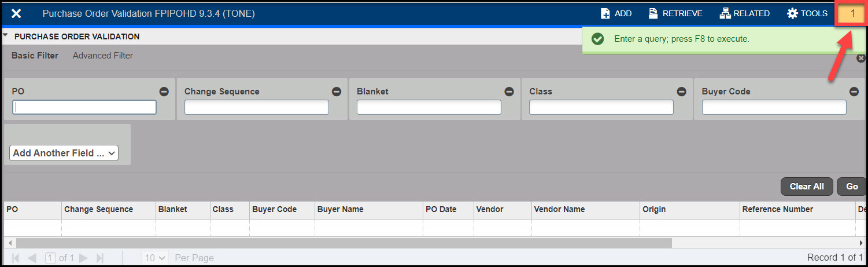Click the 'Enter a query' notification message
This screenshot has height=267, width=868.
coord(682,39)
